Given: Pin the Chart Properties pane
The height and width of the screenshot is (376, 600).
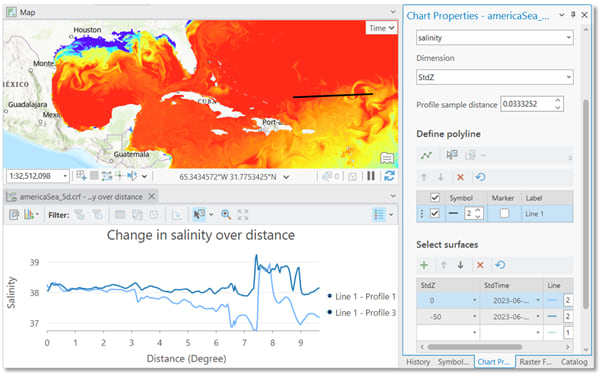Looking at the screenshot, I should point(573,15).
